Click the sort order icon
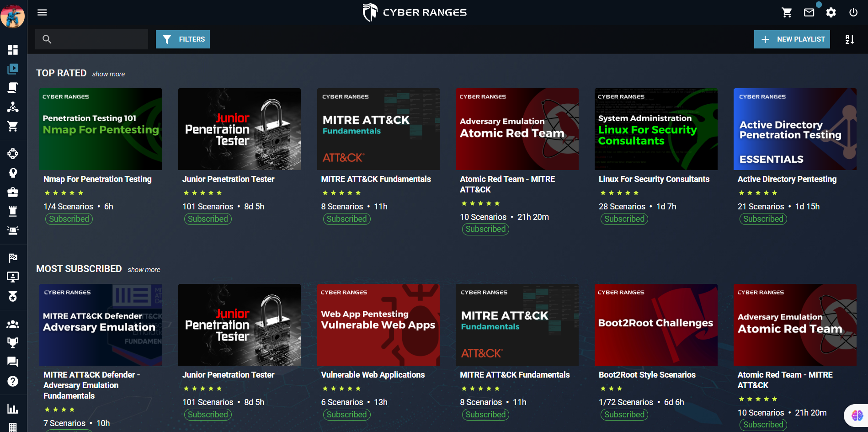Image resolution: width=868 pixels, height=432 pixels. coord(850,39)
